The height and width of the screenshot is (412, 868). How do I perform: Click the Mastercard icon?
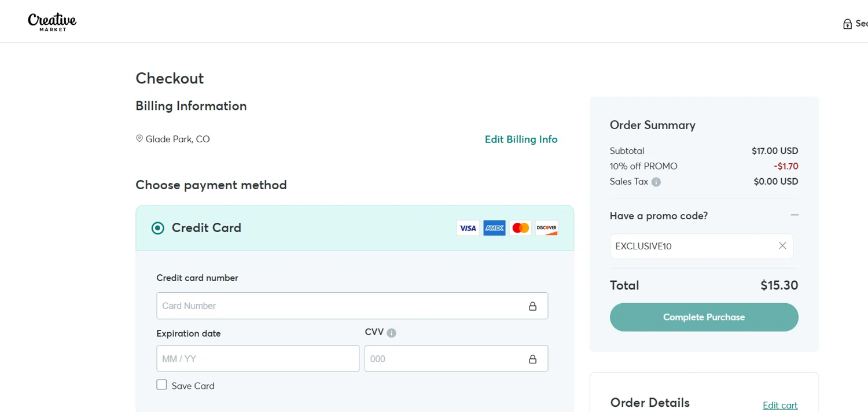pos(520,228)
